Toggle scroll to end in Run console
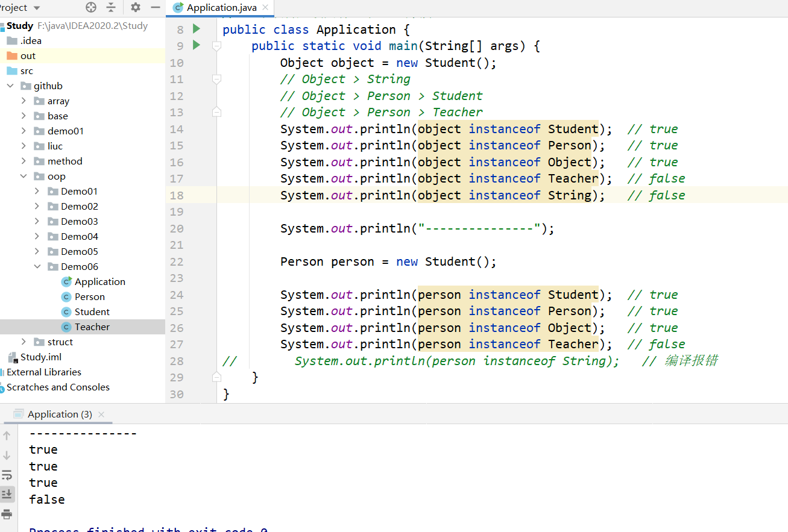 click(x=7, y=494)
